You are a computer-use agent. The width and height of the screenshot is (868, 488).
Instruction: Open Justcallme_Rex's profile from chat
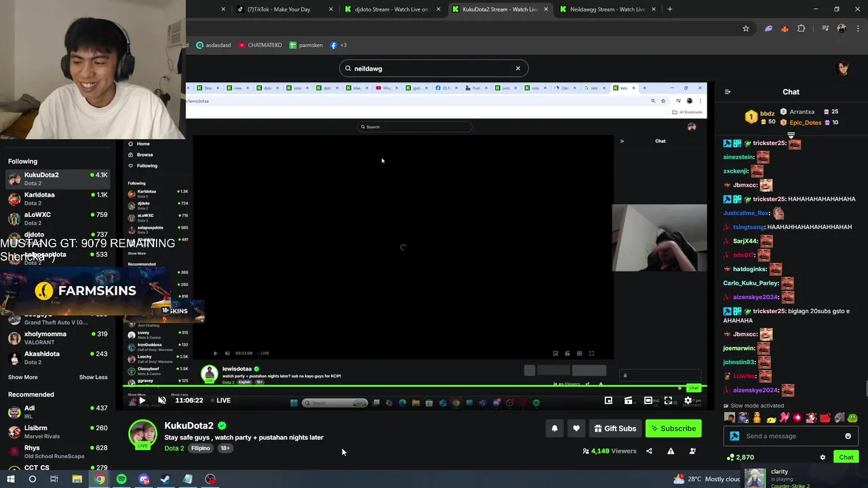coord(746,213)
